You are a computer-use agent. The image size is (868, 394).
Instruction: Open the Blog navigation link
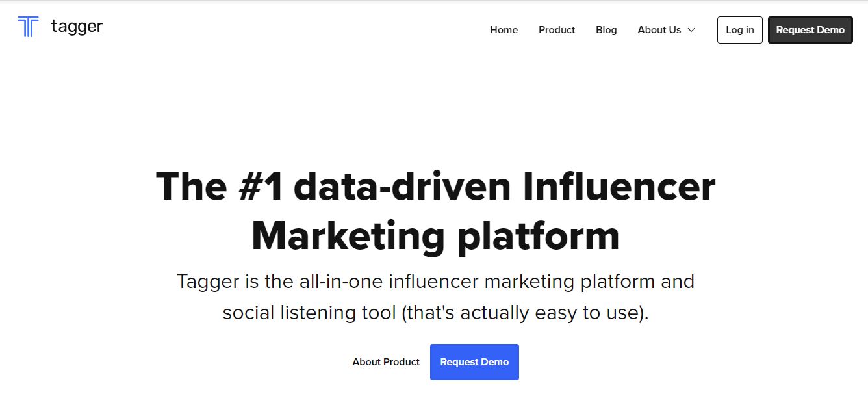coord(606,30)
